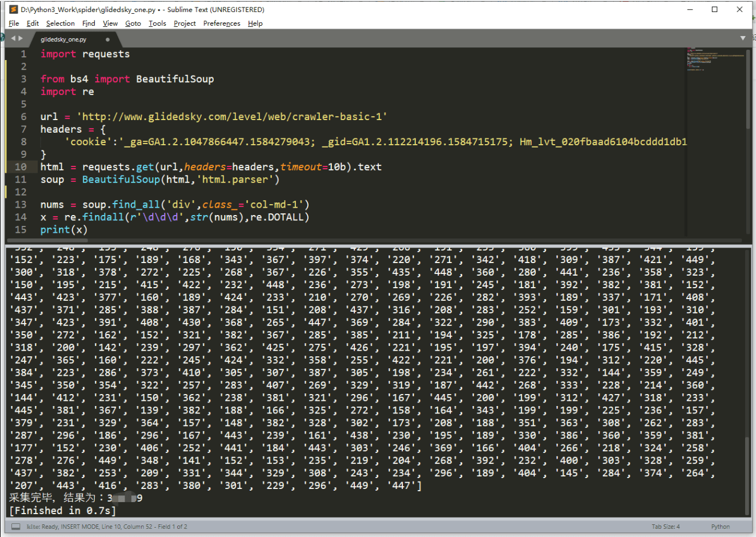
Task: Click the next tab arrow icon
Action: click(21, 38)
